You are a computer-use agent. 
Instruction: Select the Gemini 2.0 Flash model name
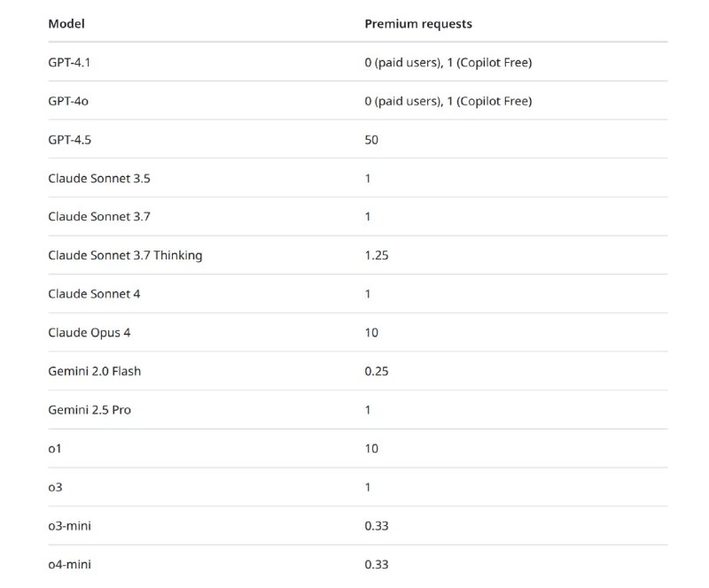[94, 371]
